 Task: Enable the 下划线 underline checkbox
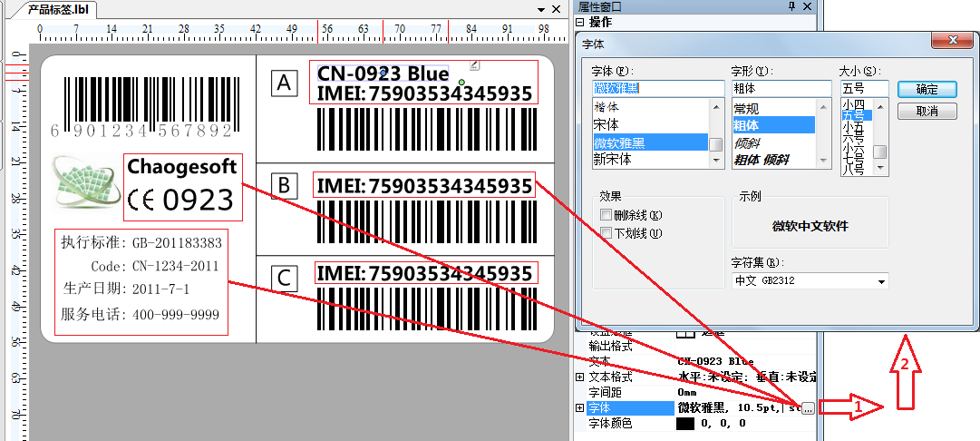coord(605,233)
